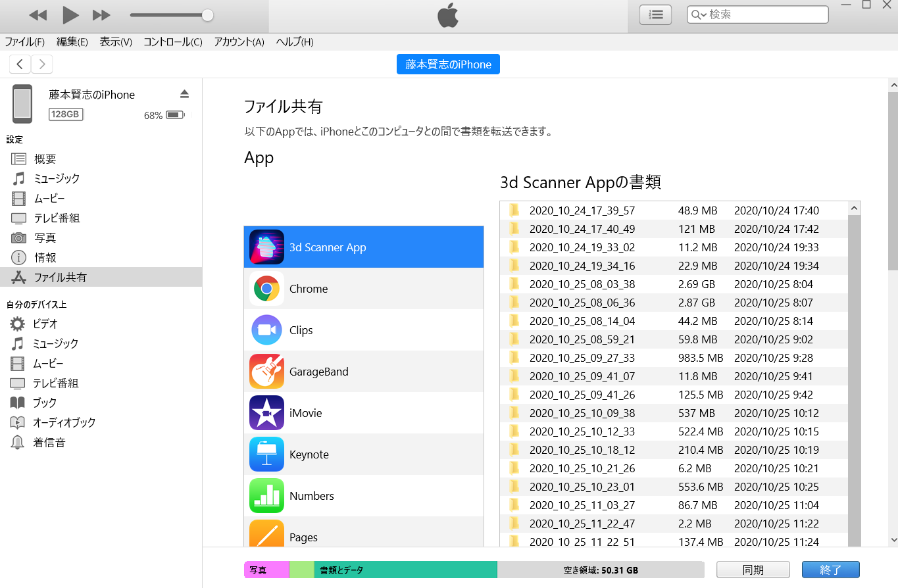Screen dimensions: 898x588
Task: Click the fast-forward playback button
Action: coord(101,14)
